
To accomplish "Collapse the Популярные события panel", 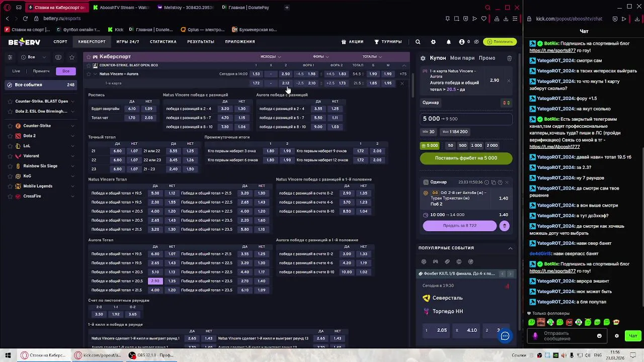I will (x=510, y=248).
